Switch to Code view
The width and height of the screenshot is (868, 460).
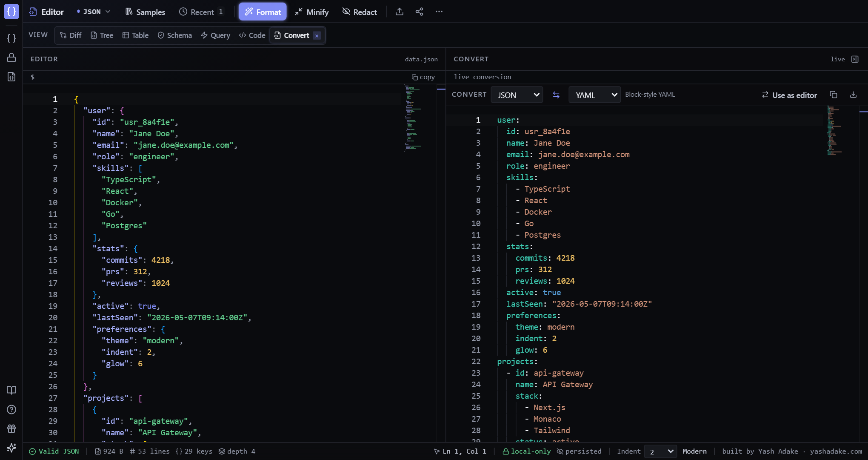[252, 35]
